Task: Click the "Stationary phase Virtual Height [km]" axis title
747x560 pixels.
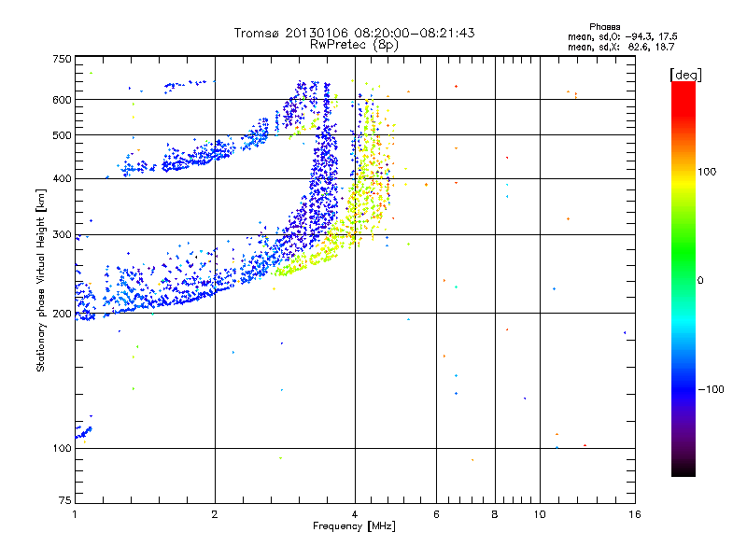Action: [41, 281]
